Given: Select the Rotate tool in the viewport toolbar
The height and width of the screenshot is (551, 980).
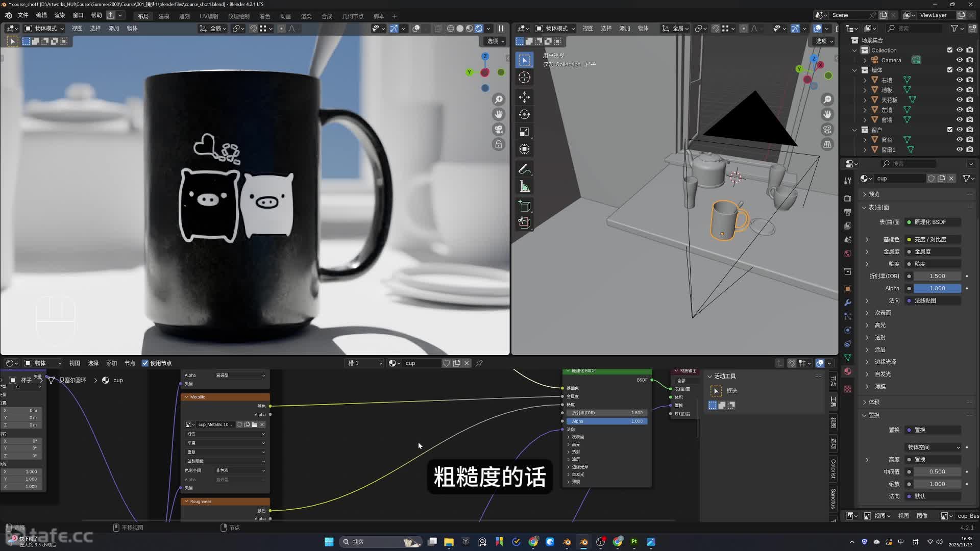Looking at the screenshot, I should [x=524, y=114].
